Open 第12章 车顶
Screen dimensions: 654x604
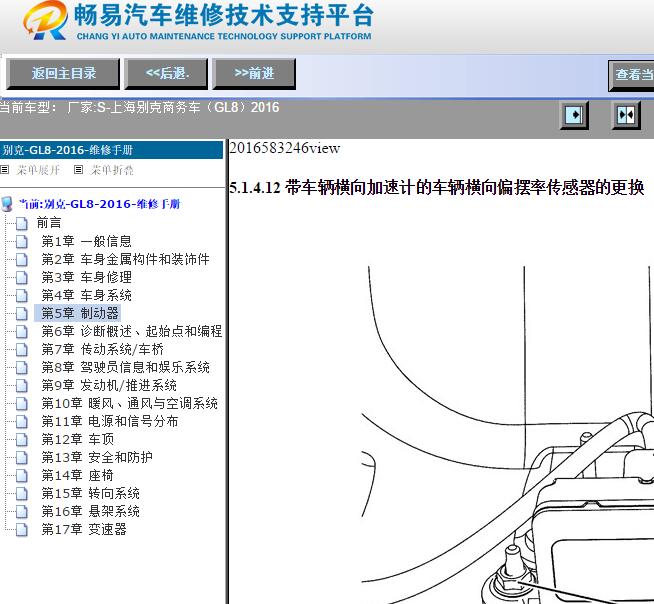tap(77, 439)
